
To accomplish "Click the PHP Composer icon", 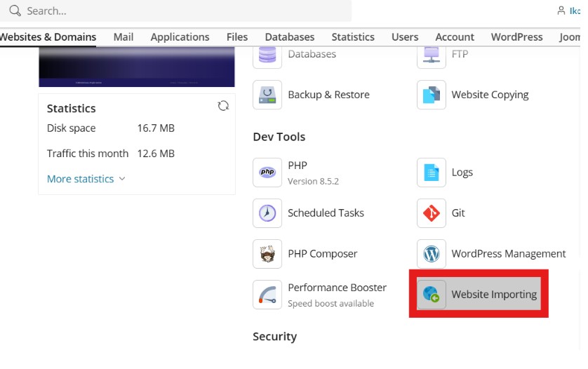I will 267,254.
